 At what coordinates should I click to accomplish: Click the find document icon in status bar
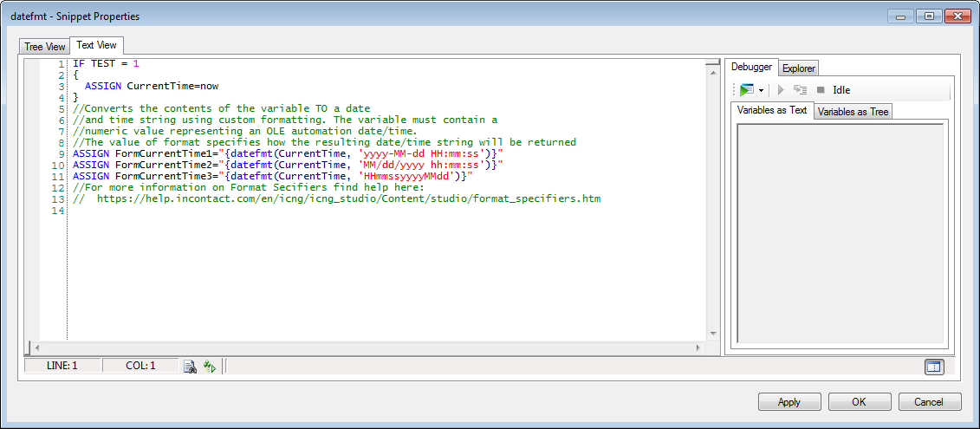tap(190, 367)
